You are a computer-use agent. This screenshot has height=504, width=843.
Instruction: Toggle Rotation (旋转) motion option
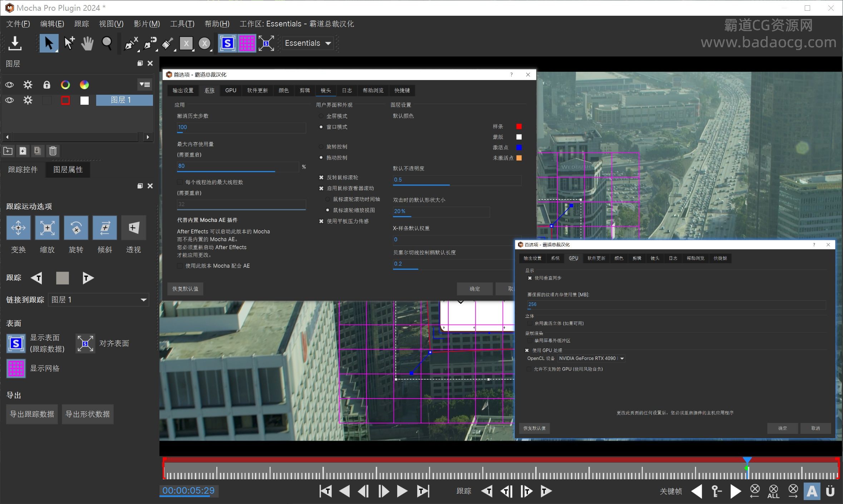pos(76,228)
